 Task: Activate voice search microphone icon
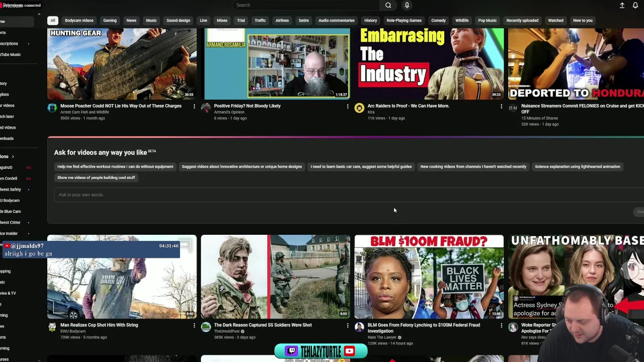click(x=407, y=5)
